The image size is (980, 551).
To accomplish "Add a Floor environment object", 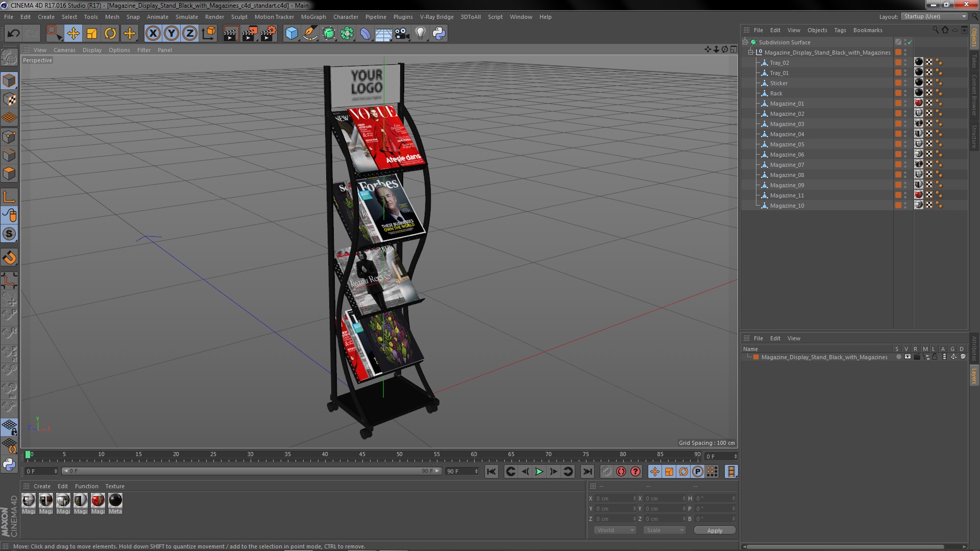I will (383, 34).
